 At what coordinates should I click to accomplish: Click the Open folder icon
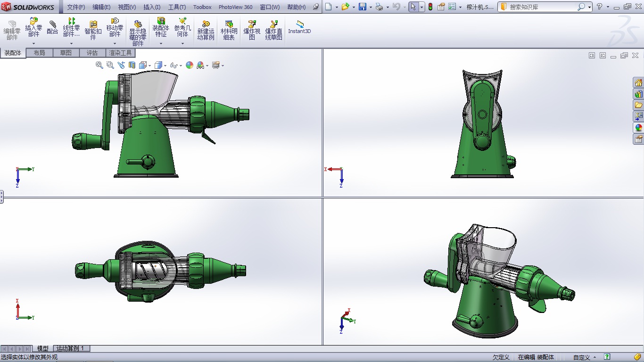346,7
